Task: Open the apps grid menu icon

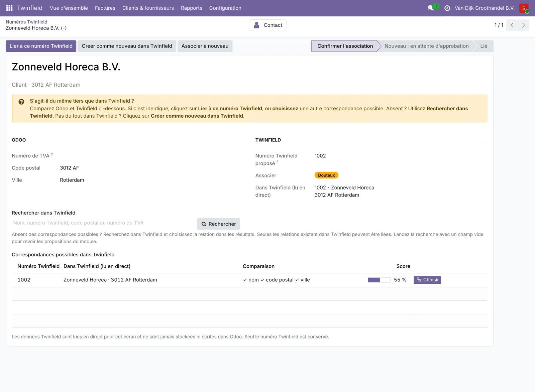Action: point(9,8)
